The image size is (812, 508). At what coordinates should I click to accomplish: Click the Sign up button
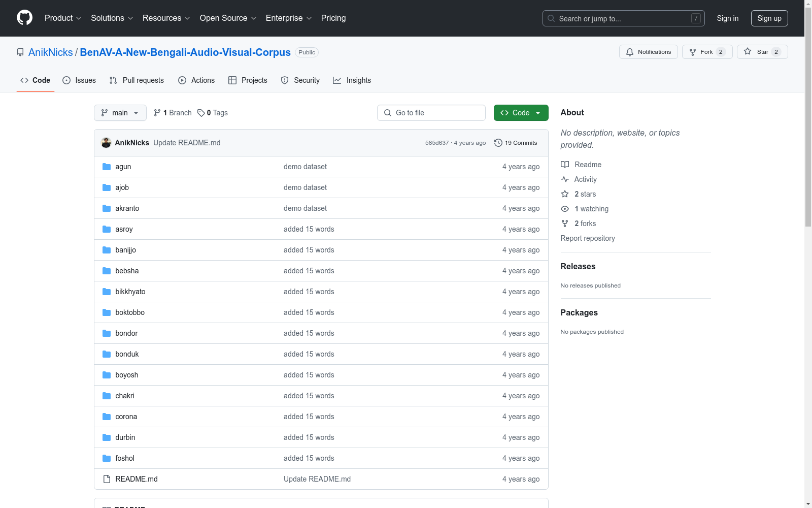click(769, 18)
